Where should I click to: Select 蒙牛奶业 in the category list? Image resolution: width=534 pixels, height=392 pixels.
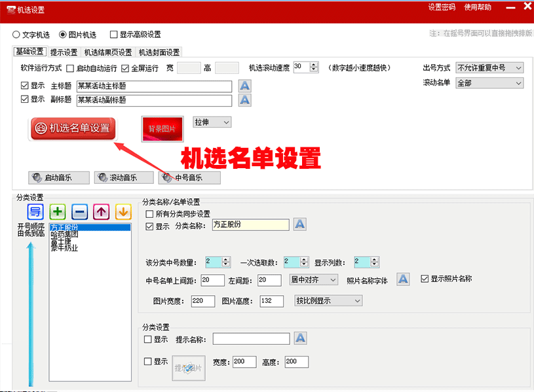(64, 248)
